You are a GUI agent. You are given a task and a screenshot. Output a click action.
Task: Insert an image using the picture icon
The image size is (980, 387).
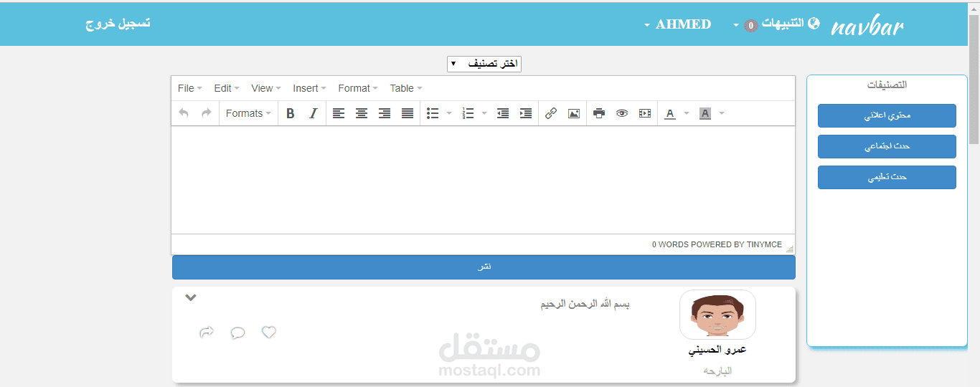point(574,113)
